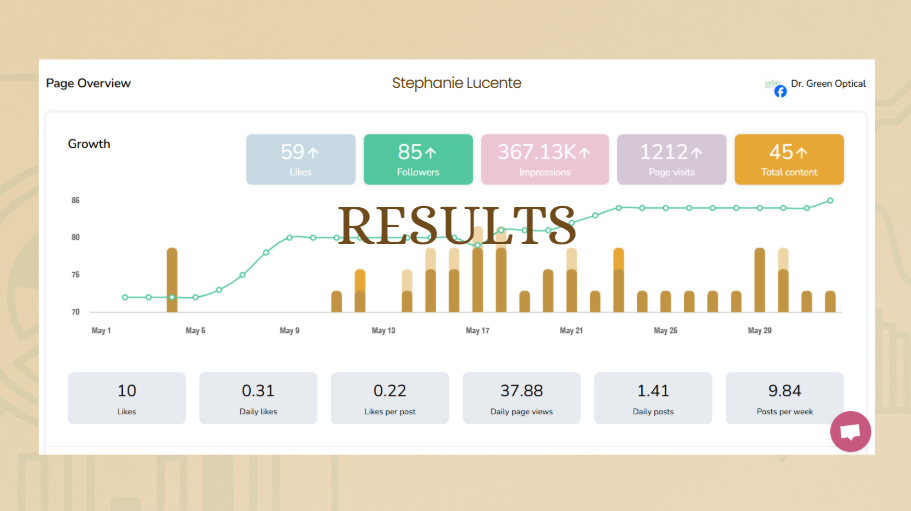Click the upward arrow on Page visits card
Viewport: 911px width, 511px height.
[x=696, y=153]
